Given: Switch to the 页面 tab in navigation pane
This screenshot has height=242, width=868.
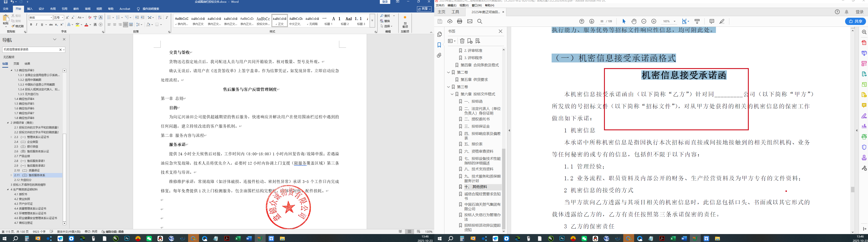Looking at the screenshot, I should (x=16, y=64).
